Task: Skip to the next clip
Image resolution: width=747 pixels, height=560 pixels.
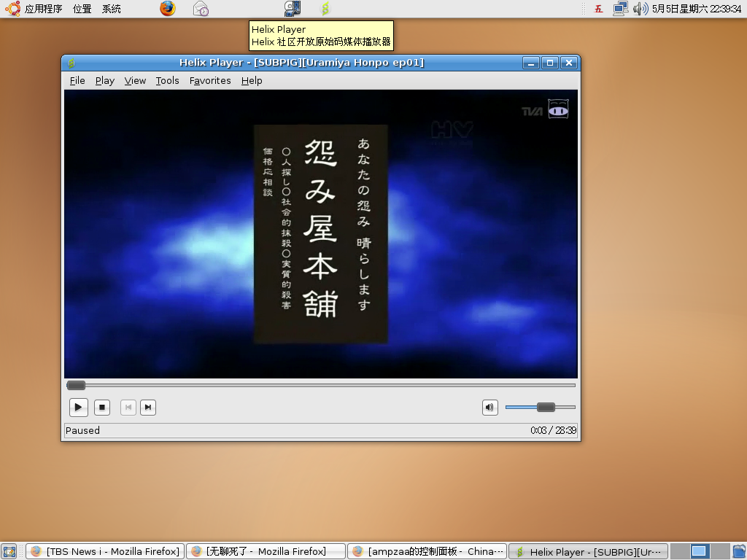Action: 148,408
